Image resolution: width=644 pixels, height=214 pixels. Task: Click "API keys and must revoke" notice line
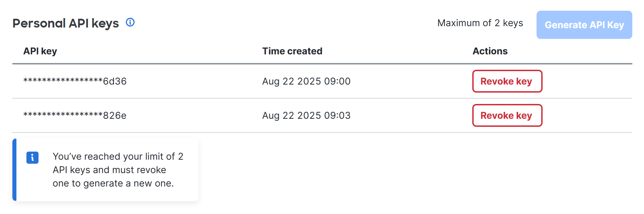109,170
